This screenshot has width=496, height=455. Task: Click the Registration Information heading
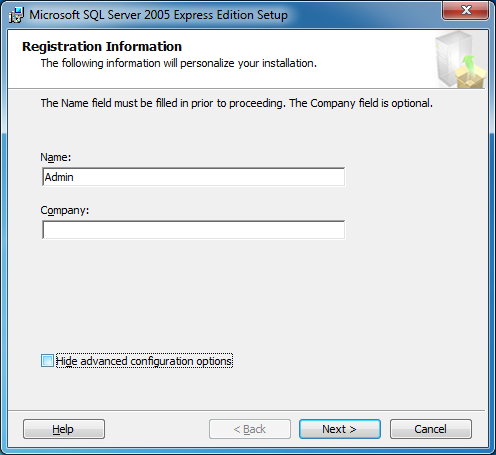[102, 47]
